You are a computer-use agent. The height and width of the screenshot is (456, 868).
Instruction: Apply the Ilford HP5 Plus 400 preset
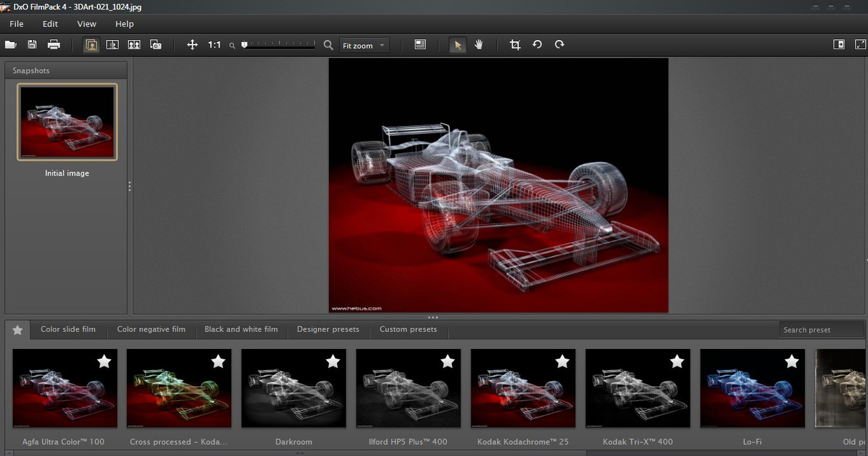point(408,388)
